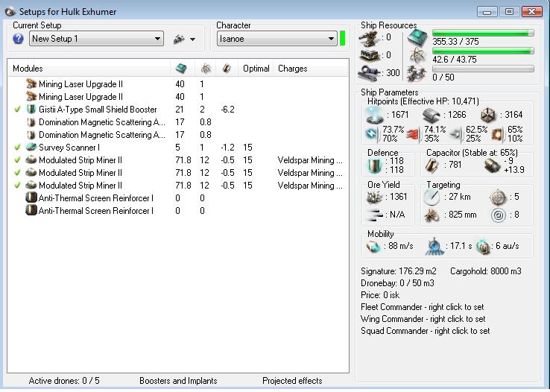The height and width of the screenshot is (392, 550).
Task: Click the CPU column header icon
Action: pos(180,69)
